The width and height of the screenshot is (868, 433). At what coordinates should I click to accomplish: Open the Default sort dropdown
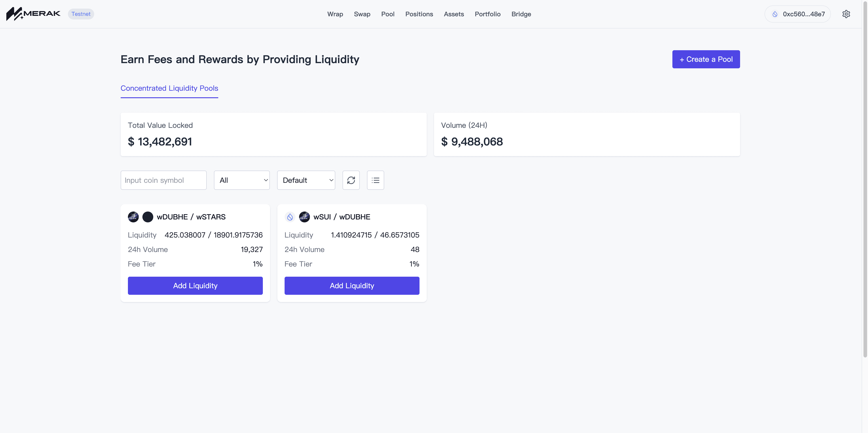[x=306, y=180]
